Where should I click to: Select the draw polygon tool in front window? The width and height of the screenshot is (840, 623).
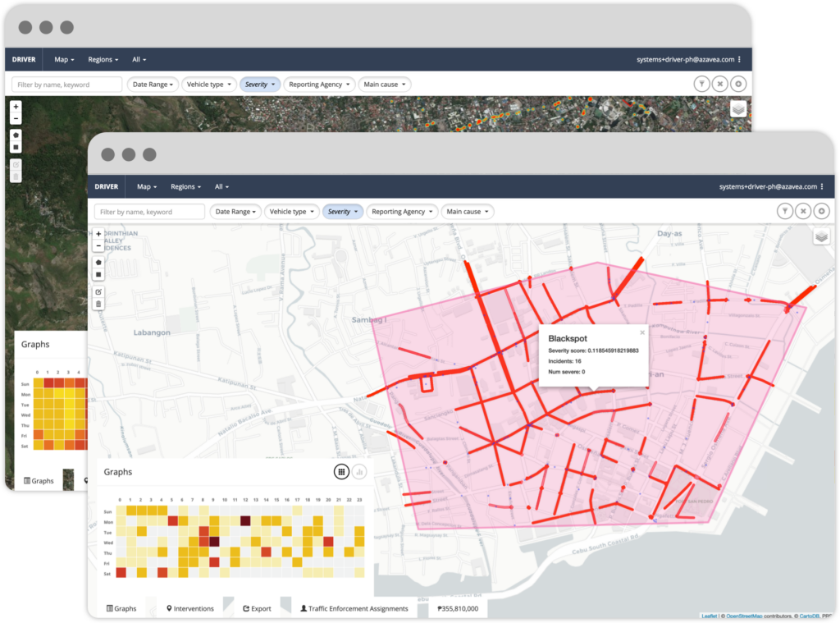tap(98, 262)
